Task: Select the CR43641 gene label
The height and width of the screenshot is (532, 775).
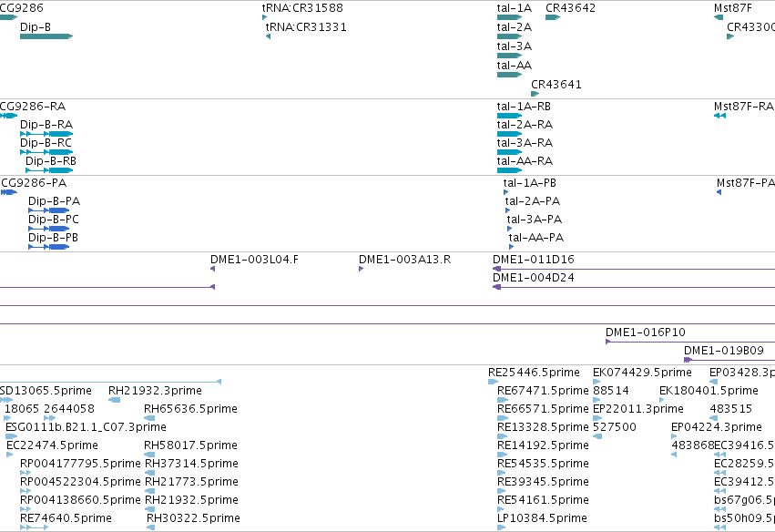Action: (x=556, y=85)
